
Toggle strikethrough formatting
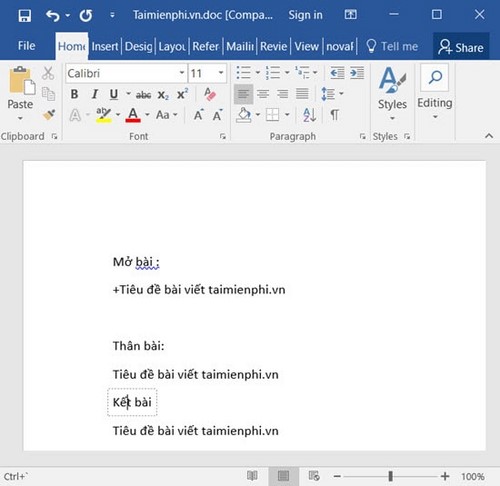[143, 95]
